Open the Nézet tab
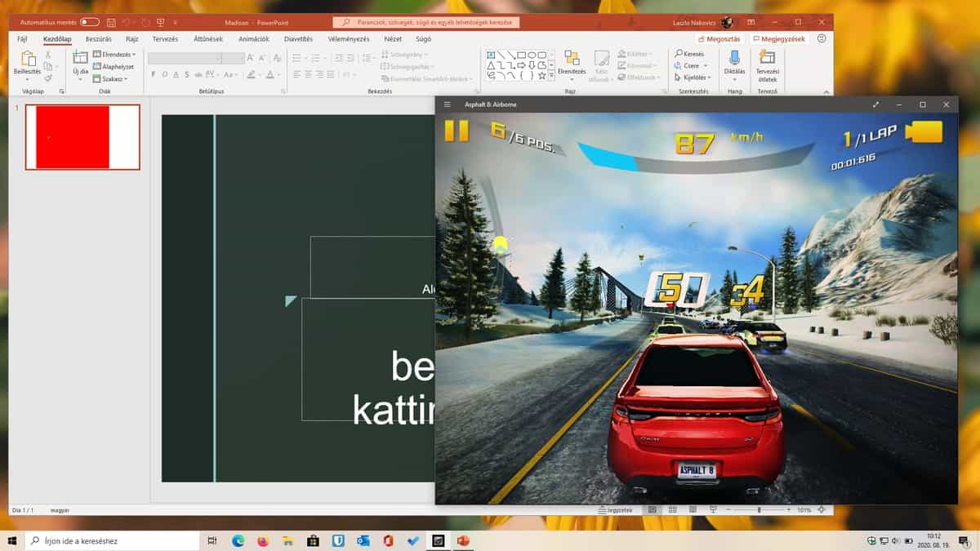 click(393, 38)
